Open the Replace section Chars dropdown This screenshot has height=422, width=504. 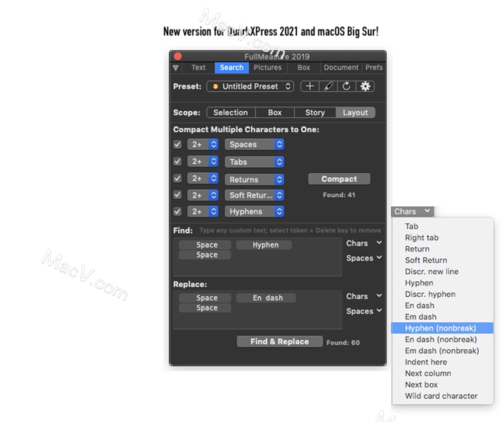364,296
